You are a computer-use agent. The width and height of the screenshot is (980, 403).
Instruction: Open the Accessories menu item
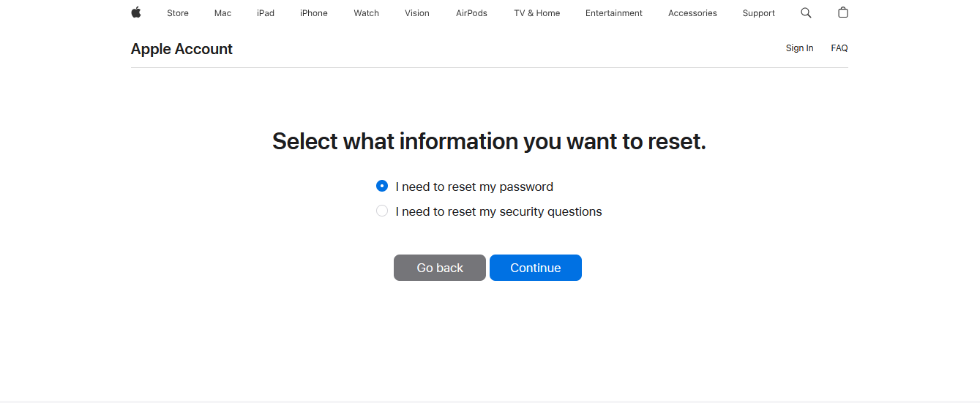click(x=692, y=13)
